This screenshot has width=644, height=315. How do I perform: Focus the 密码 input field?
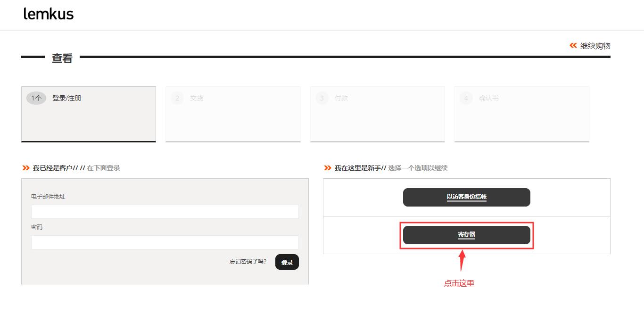tap(165, 242)
